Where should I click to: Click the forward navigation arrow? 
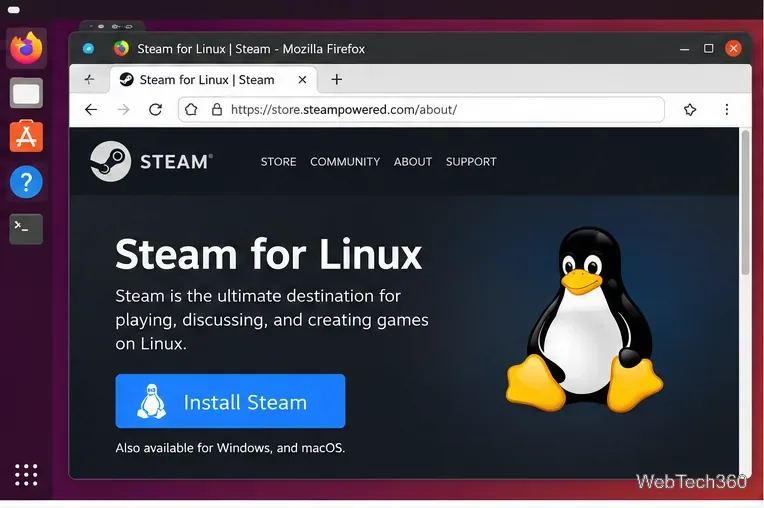124,110
